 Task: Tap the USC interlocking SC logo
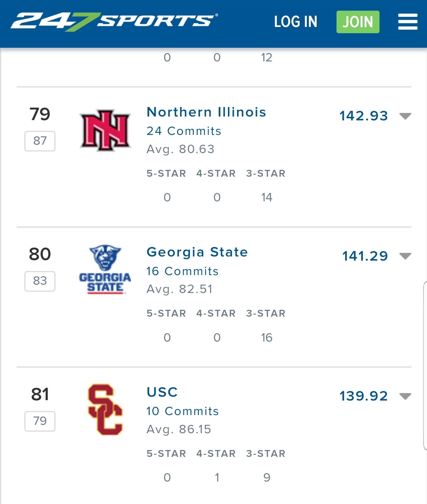pyautogui.click(x=105, y=409)
